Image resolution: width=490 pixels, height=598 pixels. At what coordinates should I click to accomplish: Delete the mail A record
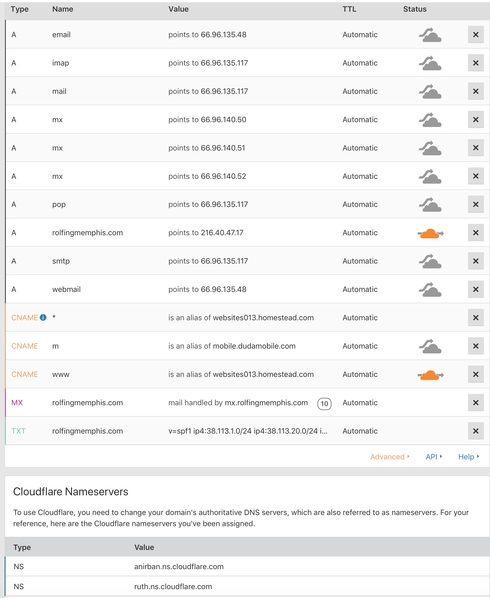coord(476,91)
